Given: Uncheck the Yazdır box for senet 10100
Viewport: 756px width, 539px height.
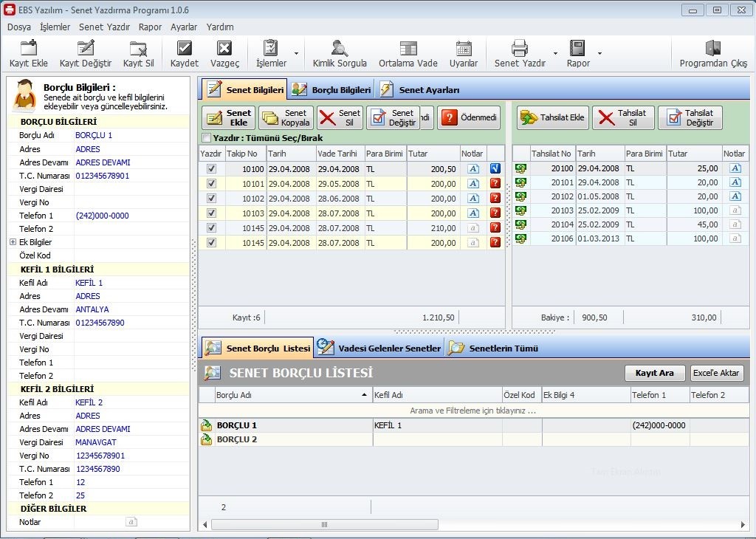Looking at the screenshot, I should pos(212,168).
